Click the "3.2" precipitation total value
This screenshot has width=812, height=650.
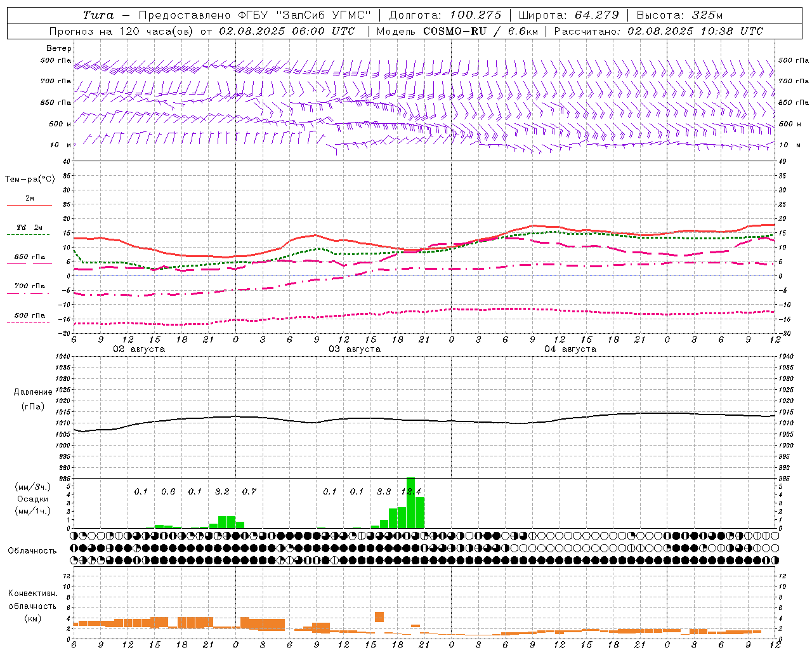pyautogui.click(x=222, y=492)
